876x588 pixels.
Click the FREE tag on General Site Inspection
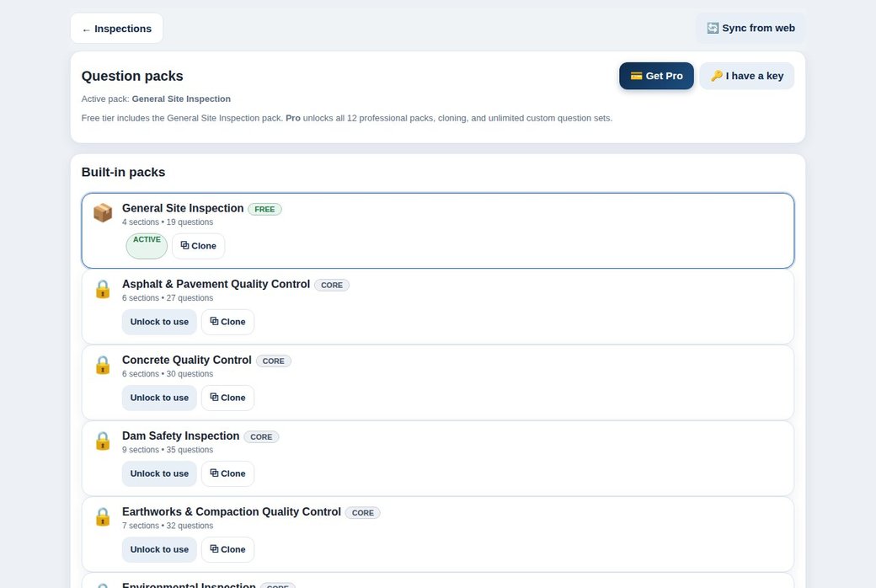click(264, 209)
